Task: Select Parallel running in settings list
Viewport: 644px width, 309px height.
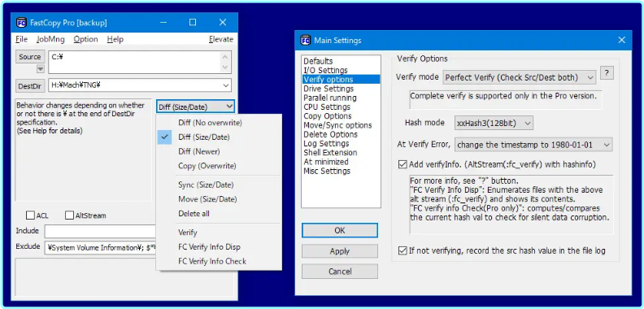Action: click(x=341, y=98)
